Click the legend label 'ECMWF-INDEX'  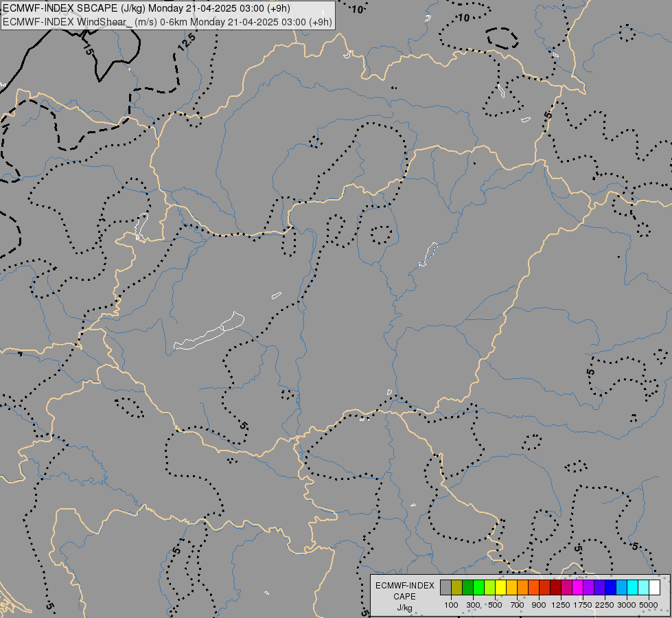tap(405, 586)
